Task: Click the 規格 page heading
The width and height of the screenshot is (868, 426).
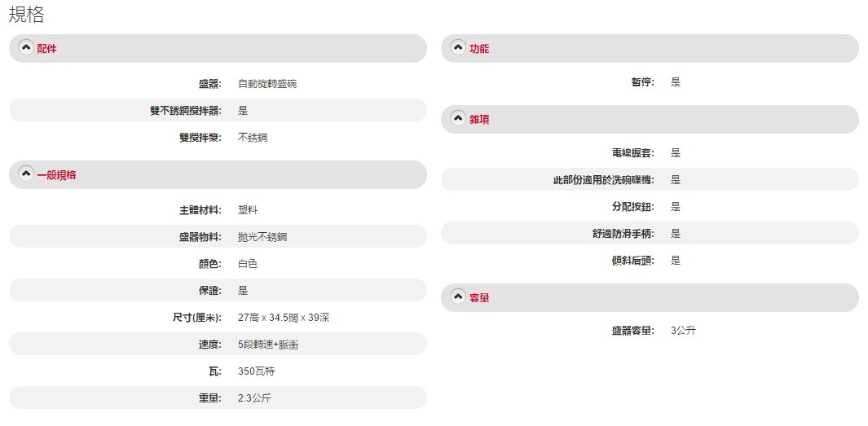Action: click(27, 14)
